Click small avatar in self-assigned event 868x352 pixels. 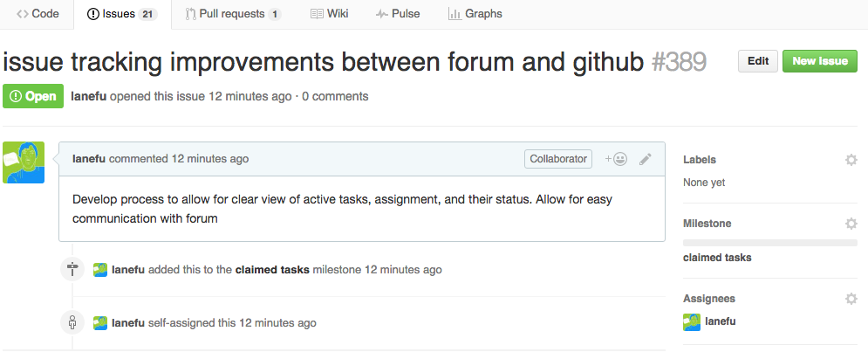(x=100, y=323)
